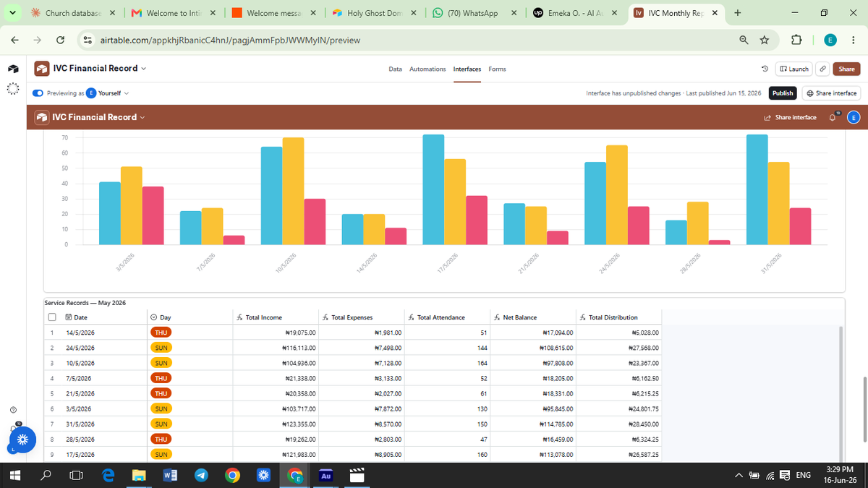The image size is (868, 488).
Task: Open Microsoft Word from the taskbar
Action: tap(170, 476)
